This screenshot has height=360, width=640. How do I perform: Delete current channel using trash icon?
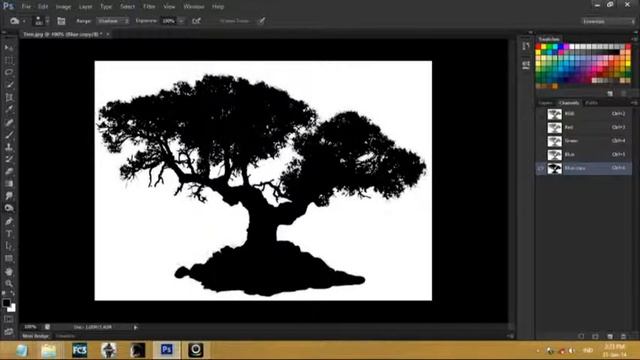623,336
